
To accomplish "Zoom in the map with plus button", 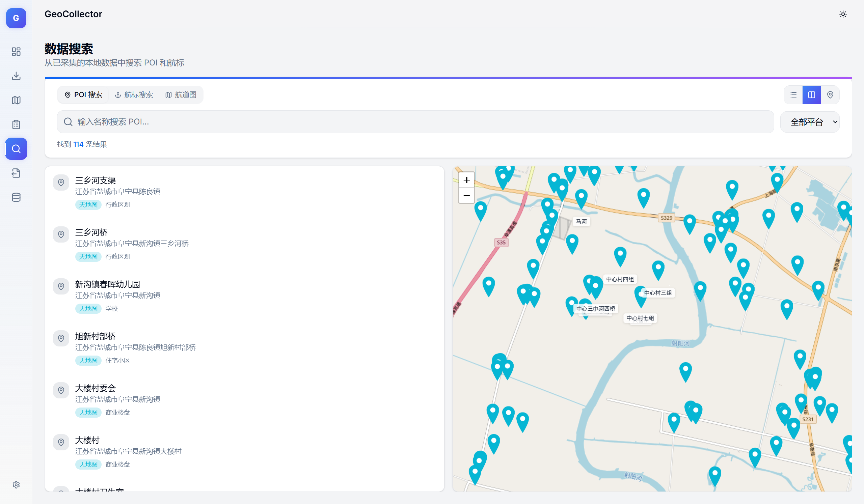I will click(x=466, y=180).
